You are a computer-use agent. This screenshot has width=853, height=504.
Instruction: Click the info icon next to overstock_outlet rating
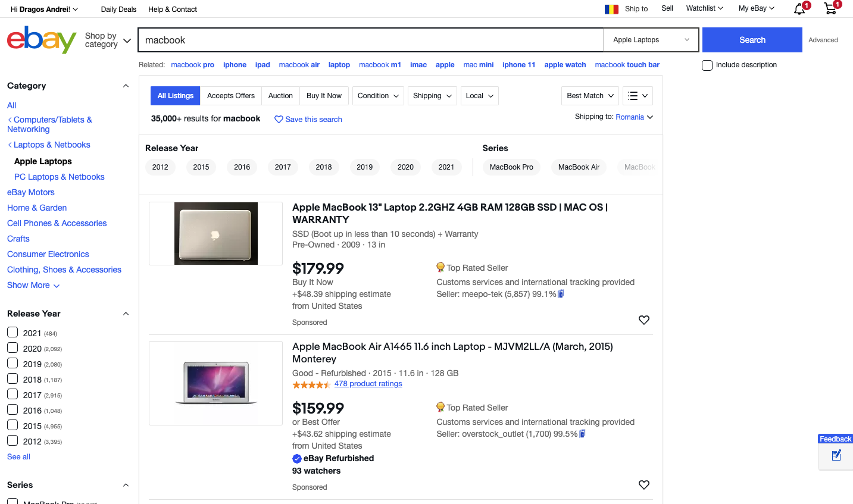click(582, 434)
